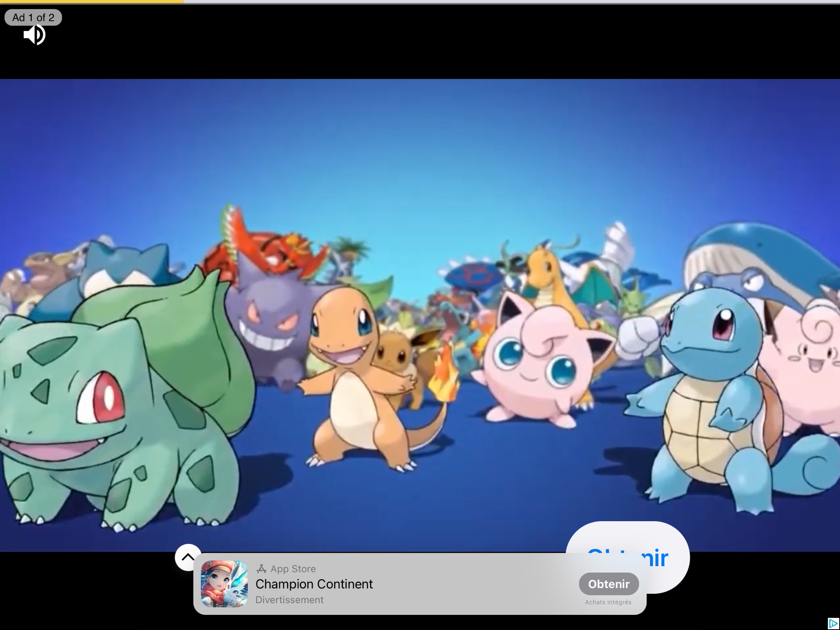Collapse the App Store banner with chevron
Viewport: 840px width, 630px height.
tap(188, 557)
